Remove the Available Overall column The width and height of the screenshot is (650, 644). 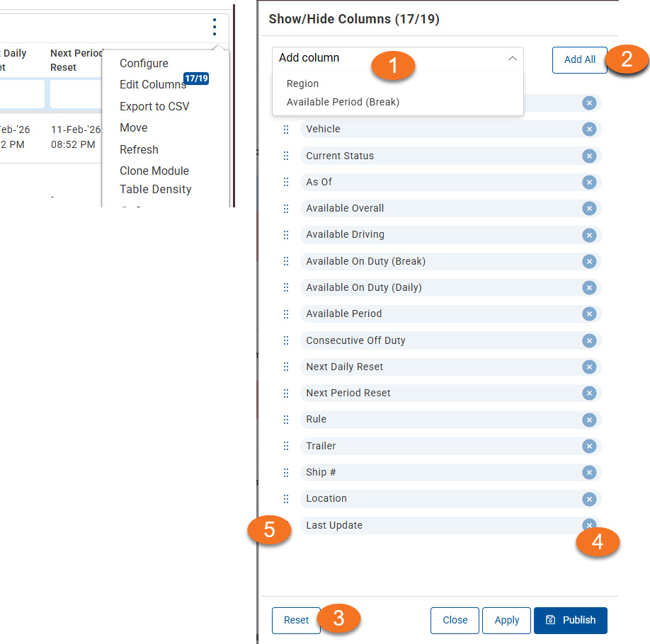(589, 209)
